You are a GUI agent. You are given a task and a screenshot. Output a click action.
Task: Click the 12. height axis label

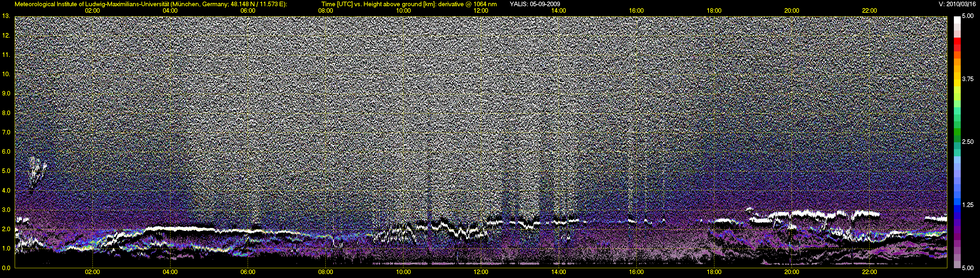coord(6,35)
